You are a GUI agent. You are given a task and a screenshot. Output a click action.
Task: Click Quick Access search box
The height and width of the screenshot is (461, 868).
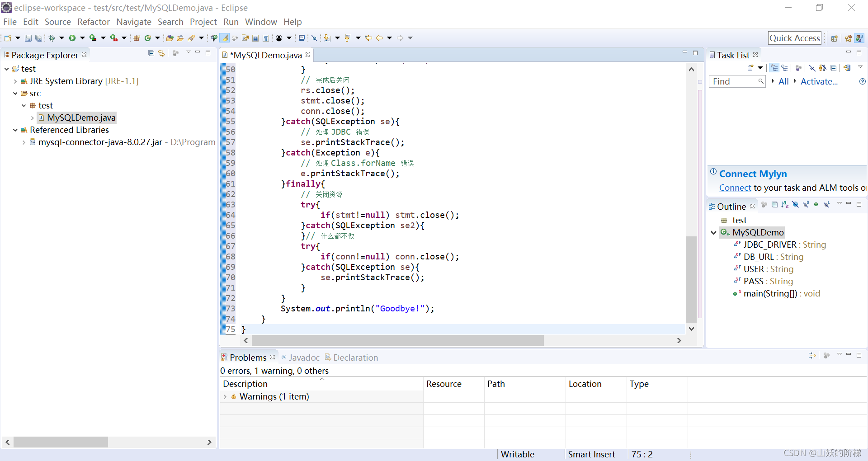(x=795, y=38)
